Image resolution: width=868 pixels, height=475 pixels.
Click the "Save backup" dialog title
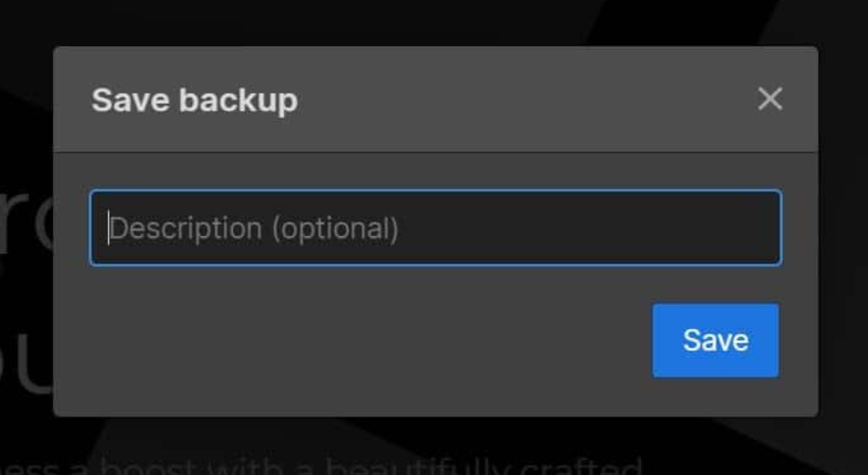coord(195,99)
